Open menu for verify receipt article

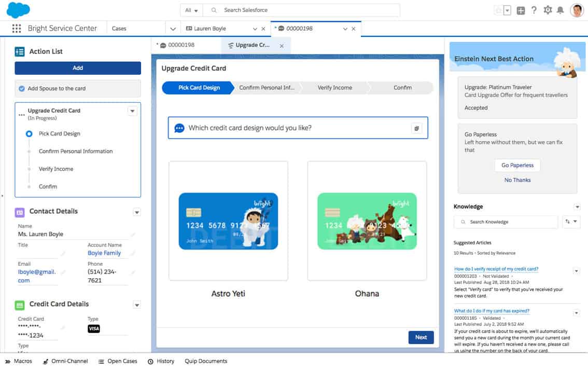577,271
